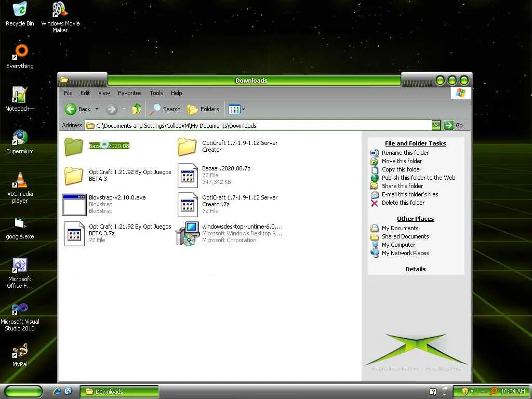This screenshot has height=399, width=532.
Task: Expand the Details section
Action: coord(415,269)
